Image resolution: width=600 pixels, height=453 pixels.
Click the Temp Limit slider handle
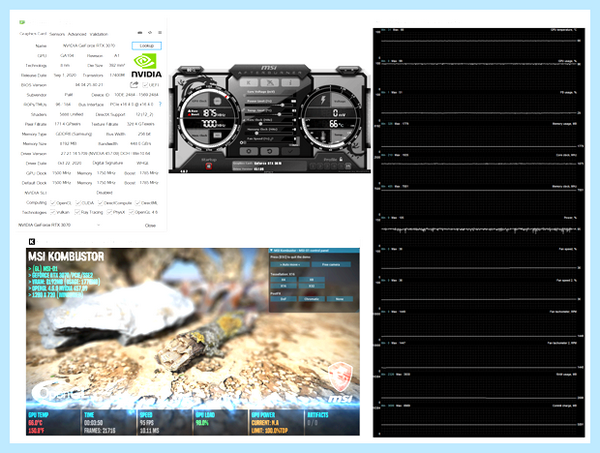click(279, 114)
